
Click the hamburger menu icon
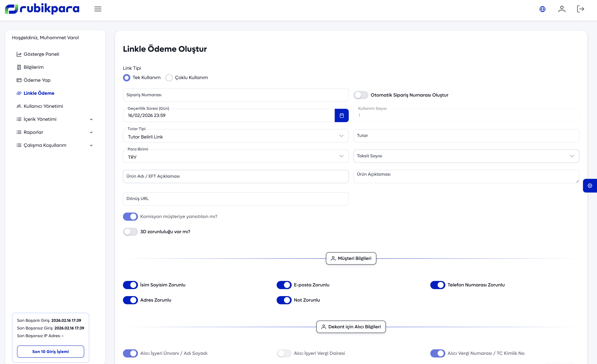coord(98,9)
